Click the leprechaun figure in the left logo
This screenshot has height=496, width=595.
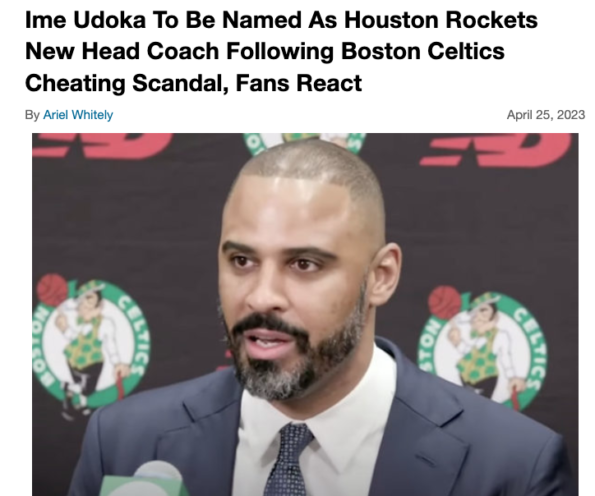89,334
